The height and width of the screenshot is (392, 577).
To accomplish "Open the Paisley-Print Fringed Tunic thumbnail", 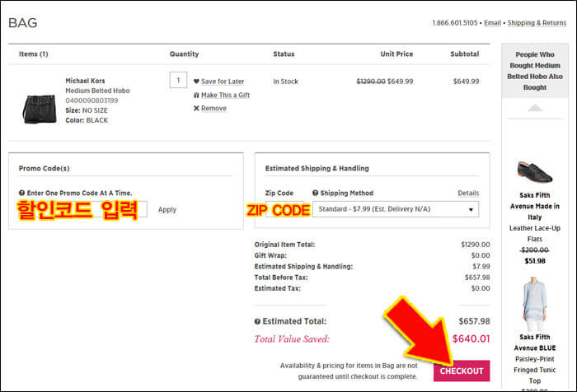I will [534, 305].
